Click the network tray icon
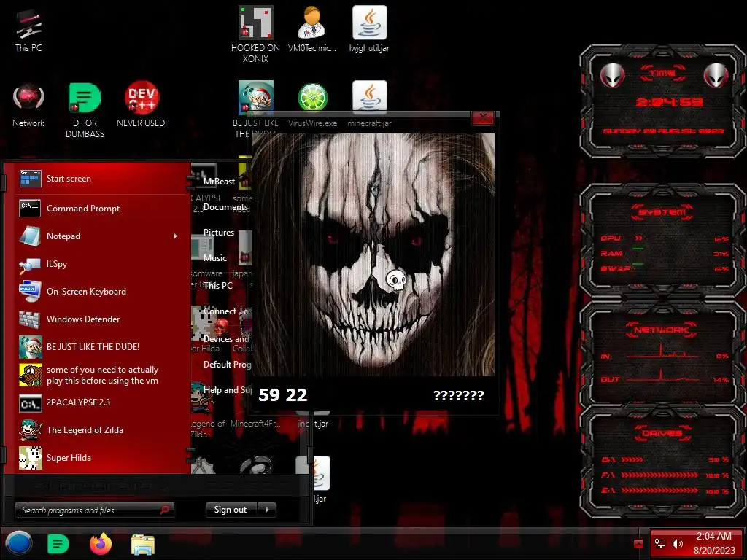This screenshot has width=747, height=560. 659,544
